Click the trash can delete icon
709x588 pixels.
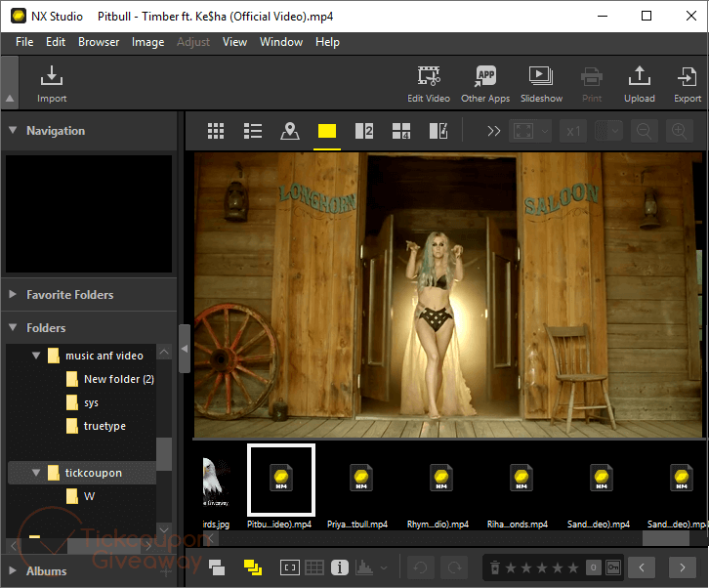[x=495, y=567]
